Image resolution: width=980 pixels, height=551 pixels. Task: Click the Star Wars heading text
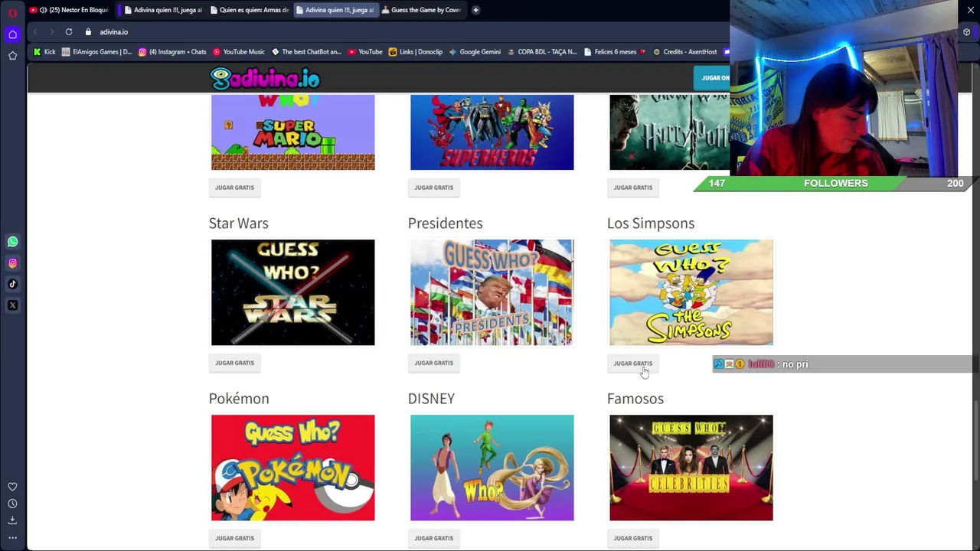pos(238,223)
